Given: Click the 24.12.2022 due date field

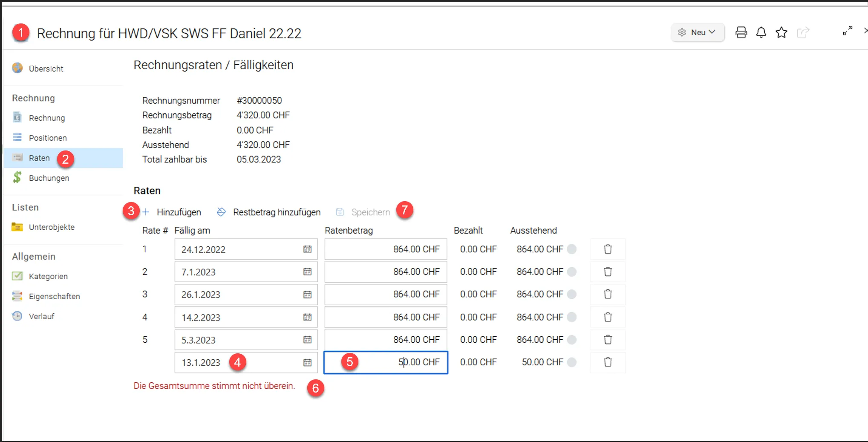Looking at the screenshot, I should [x=246, y=249].
